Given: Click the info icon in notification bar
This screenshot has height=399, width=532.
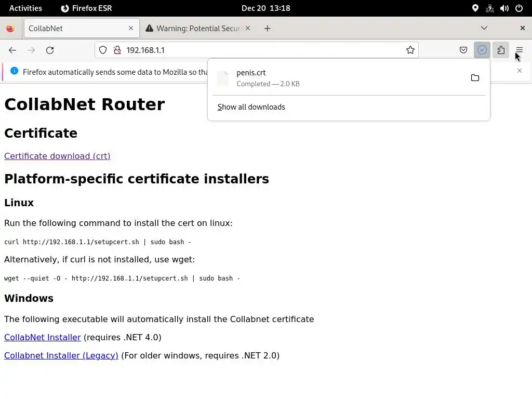Looking at the screenshot, I should click(14, 71).
